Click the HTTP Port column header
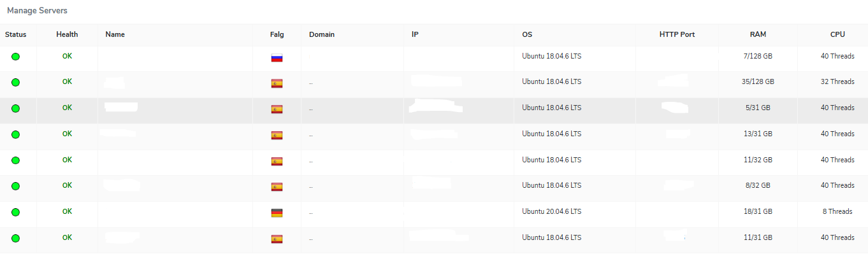This screenshot has height=261, width=868. 677,34
